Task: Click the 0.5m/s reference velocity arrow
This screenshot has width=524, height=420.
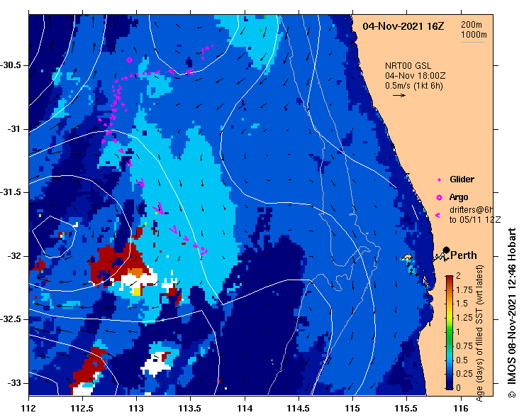Action: (x=399, y=95)
